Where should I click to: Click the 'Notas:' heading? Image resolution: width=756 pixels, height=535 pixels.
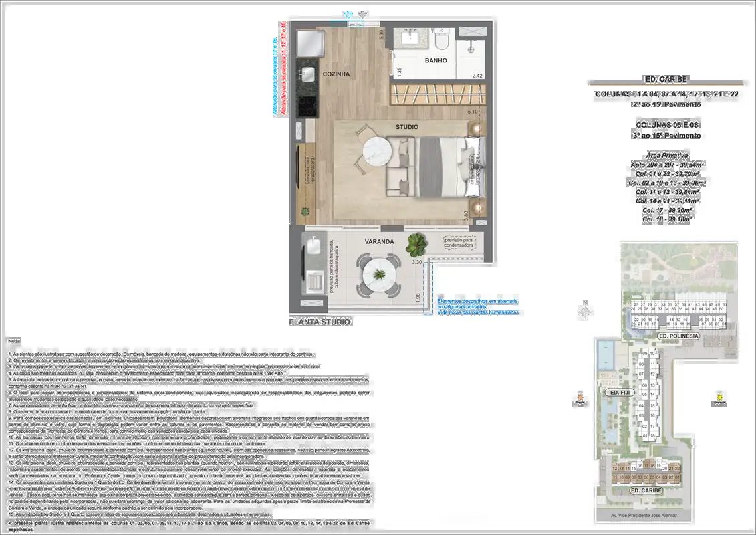pyautogui.click(x=15, y=342)
